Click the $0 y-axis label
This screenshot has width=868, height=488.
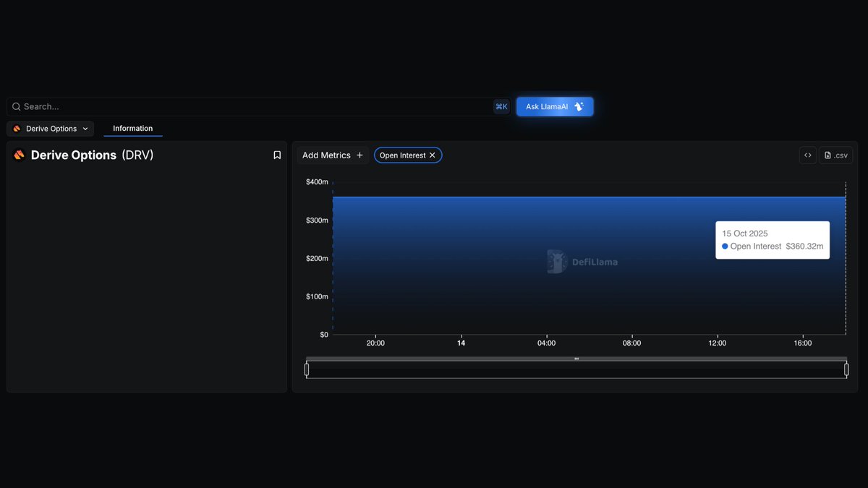324,335
